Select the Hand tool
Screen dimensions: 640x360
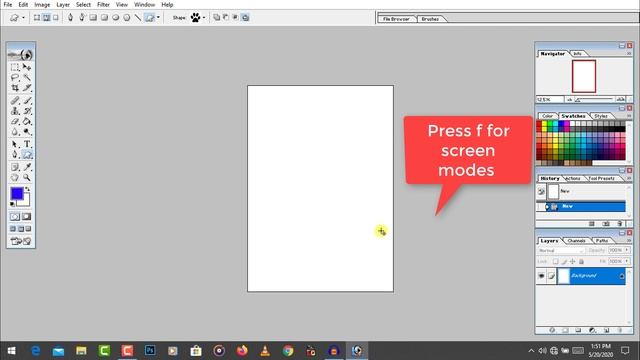[x=15, y=178]
